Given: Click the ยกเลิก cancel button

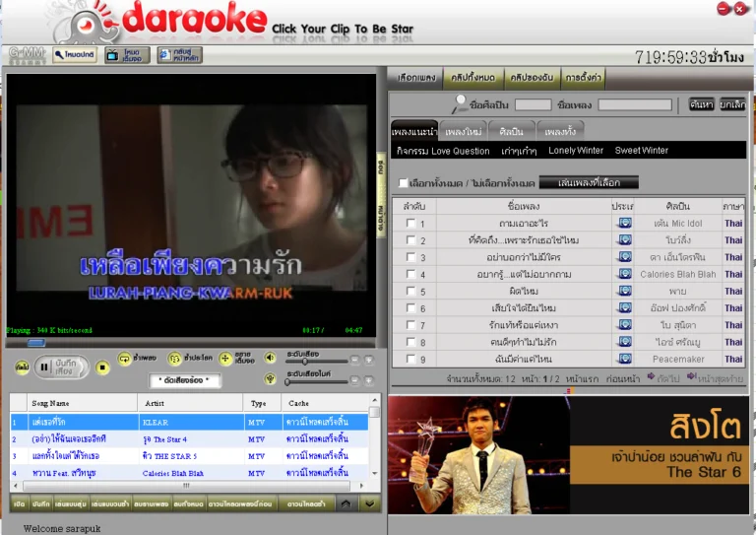Looking at the screenshot, I should coord(732,104).
